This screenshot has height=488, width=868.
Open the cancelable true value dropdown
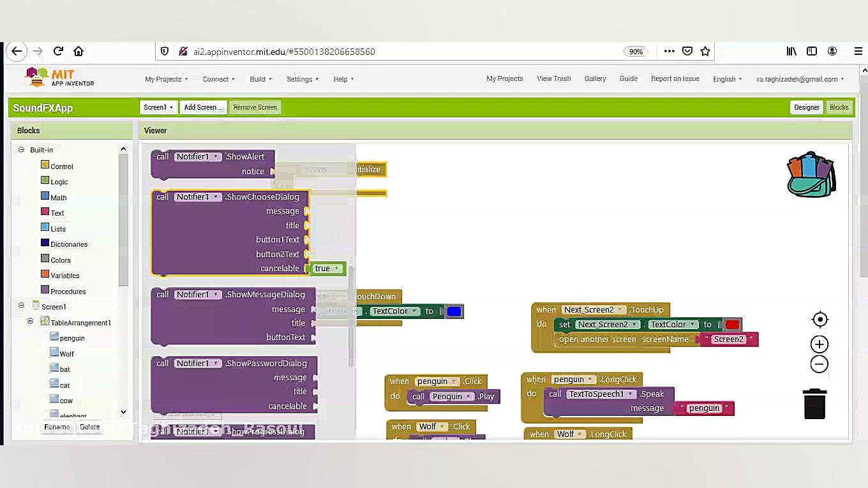(327, 269)
